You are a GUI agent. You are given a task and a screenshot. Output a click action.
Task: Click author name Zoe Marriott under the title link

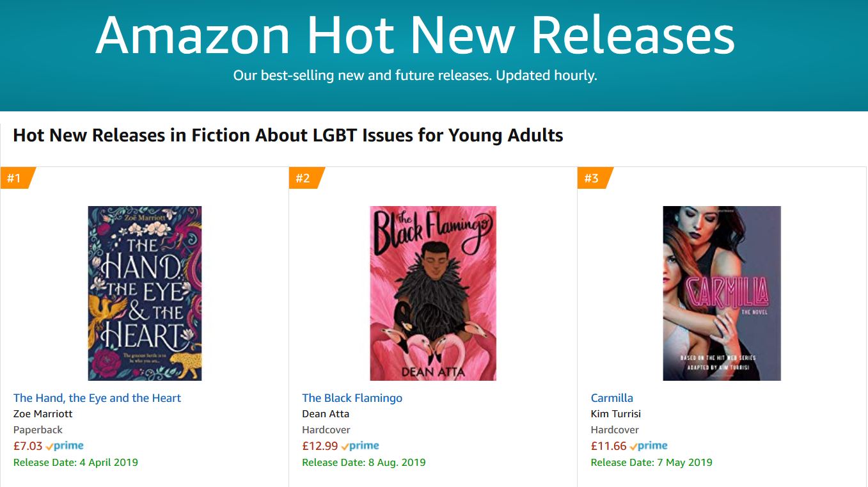coord(43,414)
